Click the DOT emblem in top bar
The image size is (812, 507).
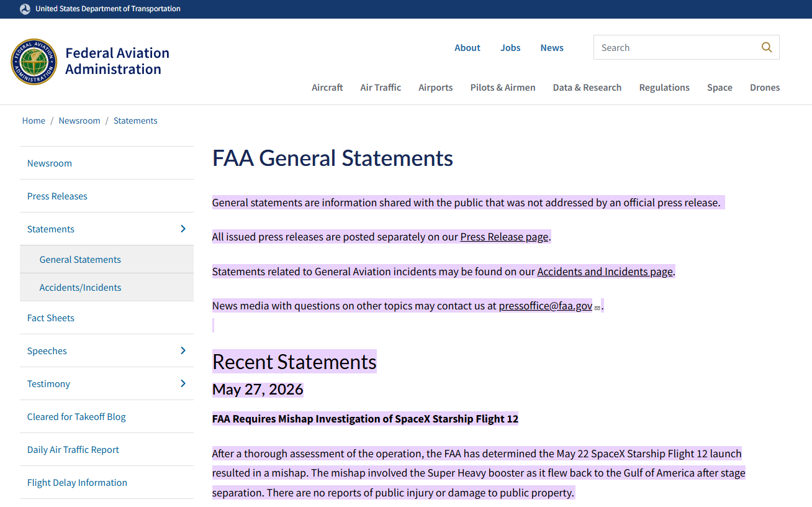(x=25, y=9)
